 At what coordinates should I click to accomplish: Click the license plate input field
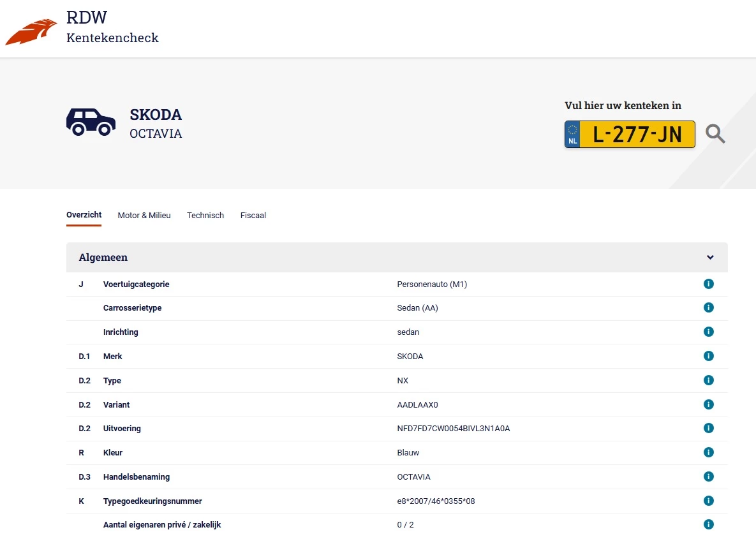(x=637, y=135)
